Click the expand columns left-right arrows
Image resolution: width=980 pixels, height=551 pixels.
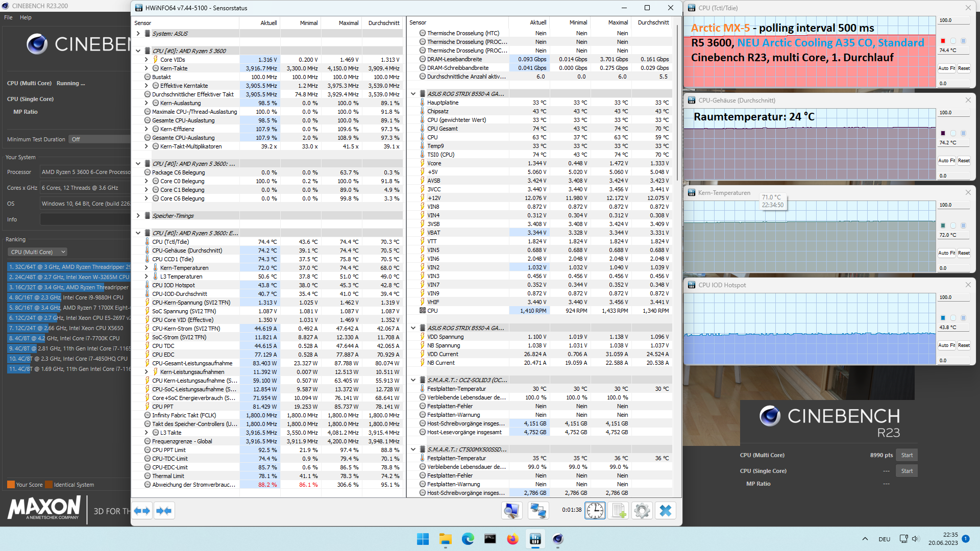pyautogui.click(x=142, y=511)
